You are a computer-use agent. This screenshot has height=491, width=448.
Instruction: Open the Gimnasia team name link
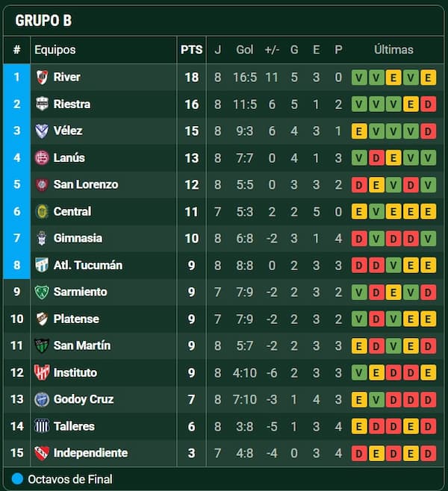(78, 238)
